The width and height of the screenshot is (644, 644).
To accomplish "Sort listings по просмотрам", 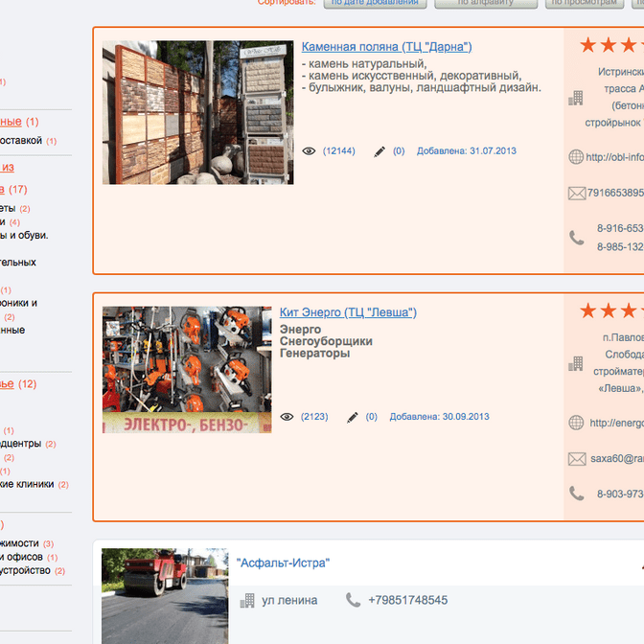I will [x=585, y=3].
